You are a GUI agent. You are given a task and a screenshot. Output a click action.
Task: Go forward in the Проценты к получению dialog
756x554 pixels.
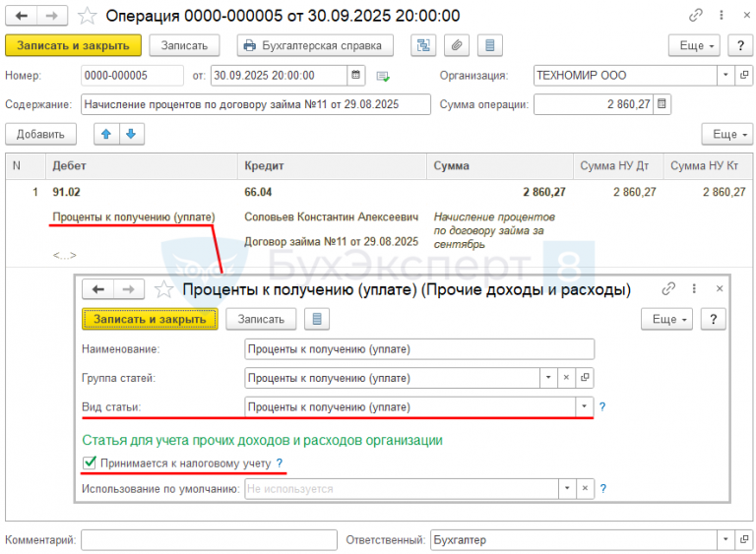point(128,289)
